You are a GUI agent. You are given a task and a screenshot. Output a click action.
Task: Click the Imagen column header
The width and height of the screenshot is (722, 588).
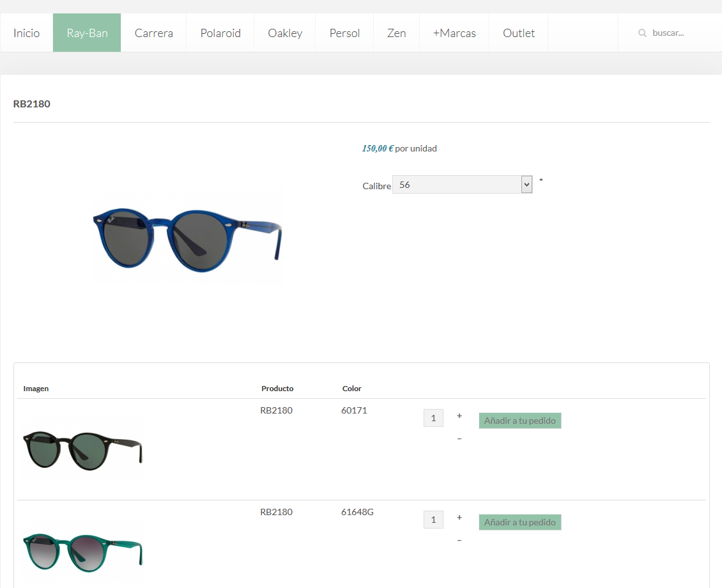[x=36, y=389]
